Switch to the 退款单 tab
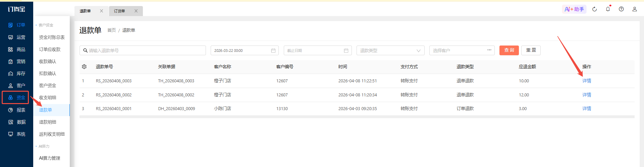Viewport: 644px width, 167px height. pyautogui.click(x=85, y=11)
